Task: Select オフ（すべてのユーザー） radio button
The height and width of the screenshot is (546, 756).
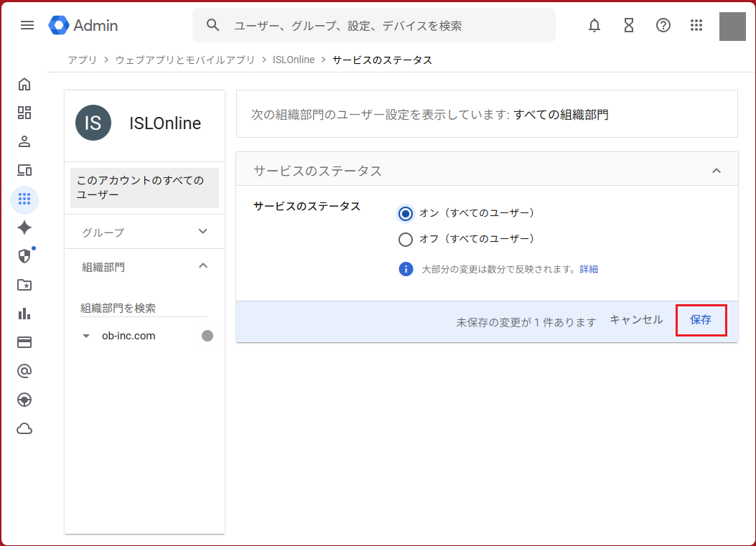Action: 406,240
